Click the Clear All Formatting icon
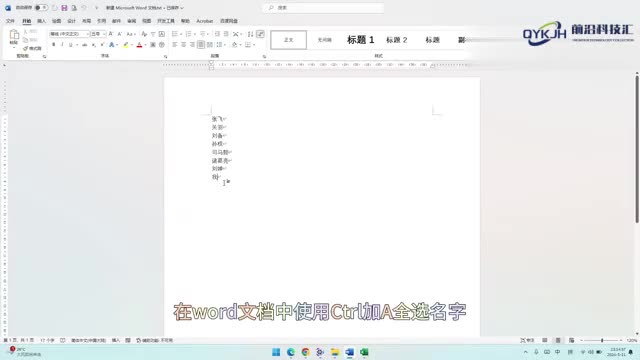Screen dimensions: 640x360 (x=144, y=34)
